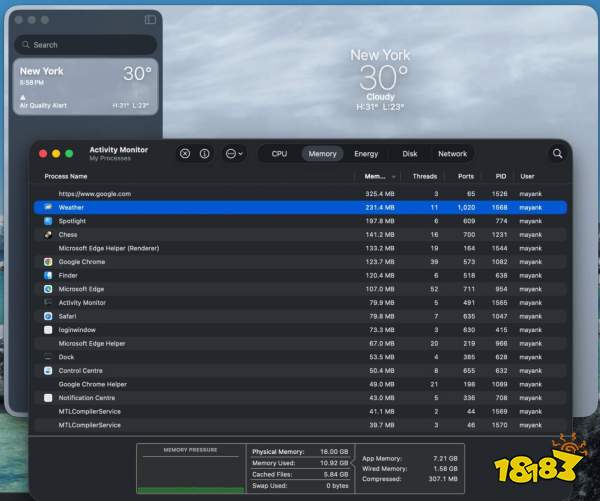
Task: Open process info with the i icon
Action: coord(205,154)
